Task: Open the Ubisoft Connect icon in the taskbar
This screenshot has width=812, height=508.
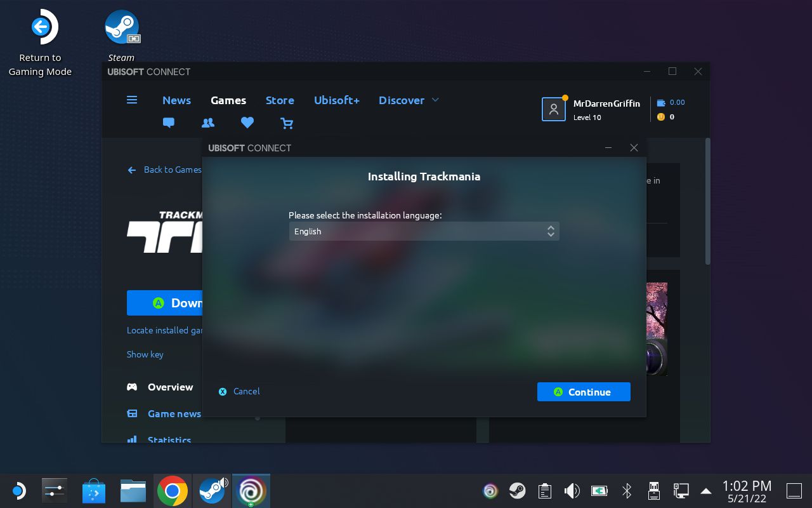Action: [251, 490]
